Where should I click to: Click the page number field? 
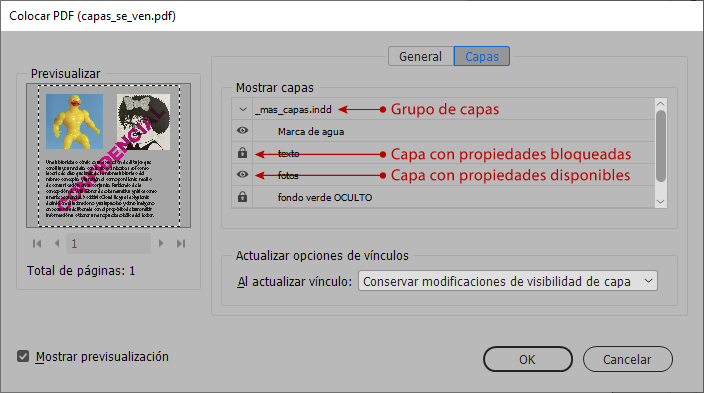pos(109,243)
